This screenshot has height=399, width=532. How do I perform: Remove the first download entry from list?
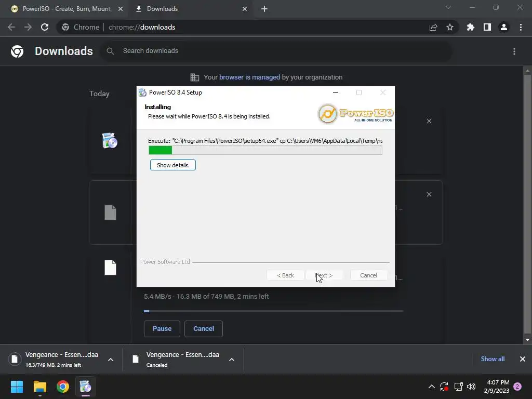429,121
